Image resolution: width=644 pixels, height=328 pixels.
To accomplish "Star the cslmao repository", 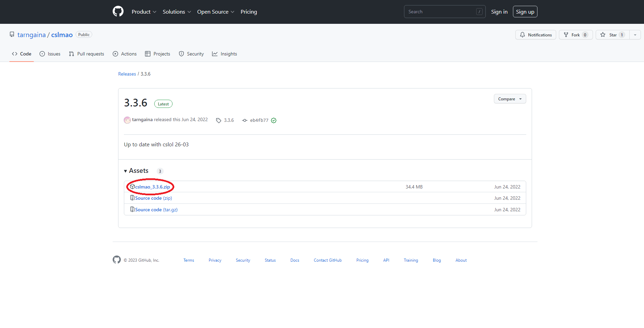I will [x=612, y=35].
